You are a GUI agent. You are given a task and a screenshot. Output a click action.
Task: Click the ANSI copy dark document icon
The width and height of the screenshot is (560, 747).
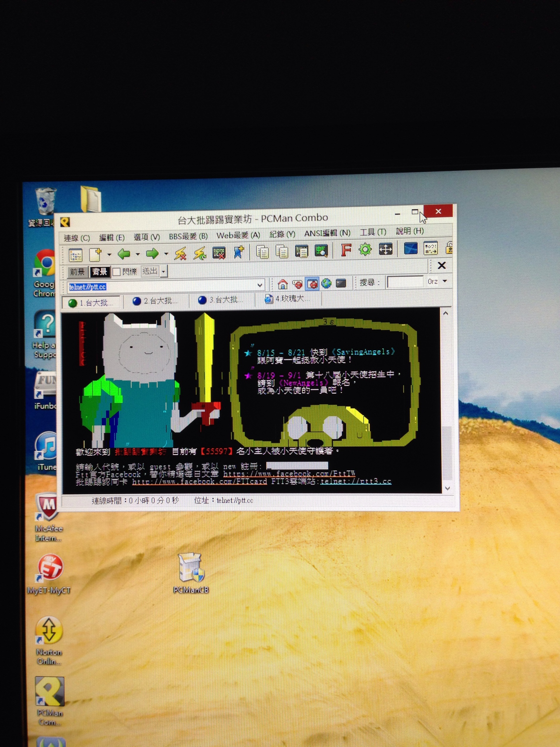301,251
